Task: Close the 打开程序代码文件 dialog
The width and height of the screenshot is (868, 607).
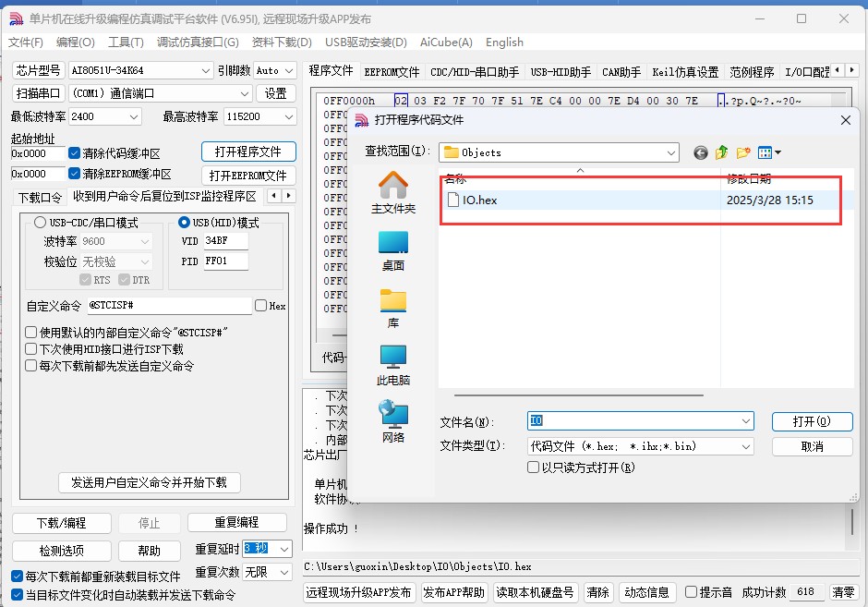Action: point(845,120)
